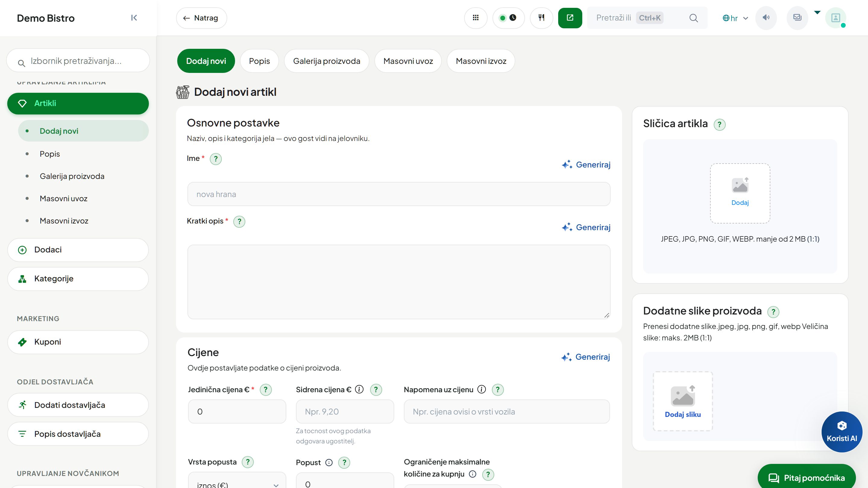The image size is (868, 488).
Task: Toggle the open status clock switch
Action: click(508, 18)
